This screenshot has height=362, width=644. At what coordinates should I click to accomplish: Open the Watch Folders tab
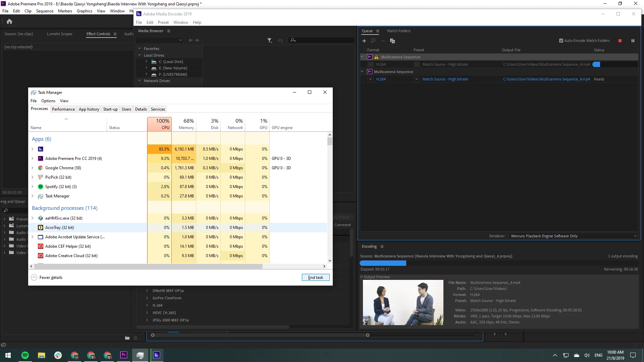pyautogui.click(x=398, y=31)
